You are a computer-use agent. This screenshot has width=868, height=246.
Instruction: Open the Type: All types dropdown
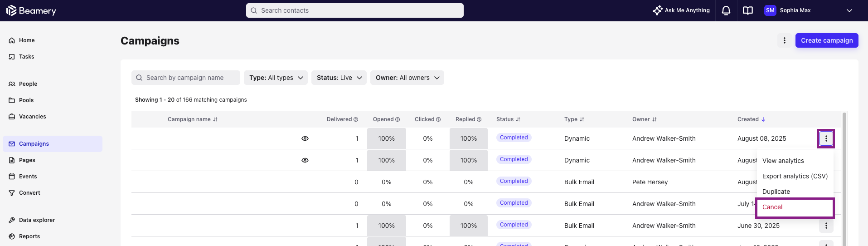tap(276, 78)
